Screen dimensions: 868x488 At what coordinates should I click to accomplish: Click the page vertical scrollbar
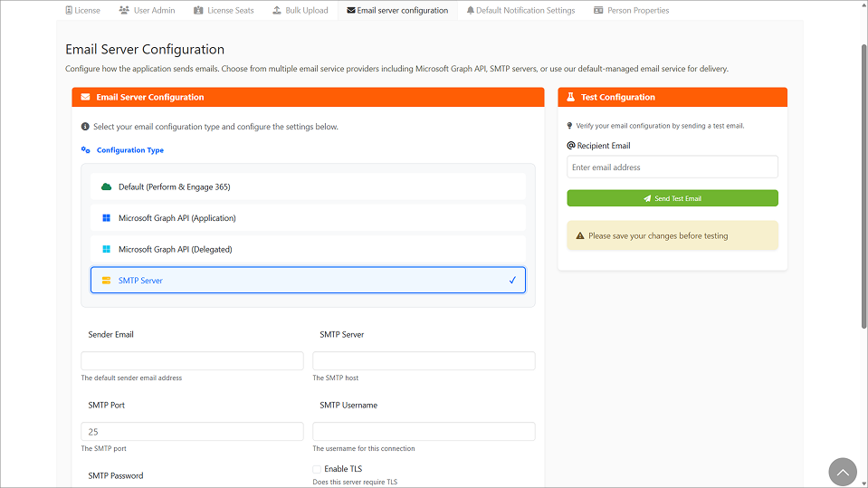tap(864, 186)
